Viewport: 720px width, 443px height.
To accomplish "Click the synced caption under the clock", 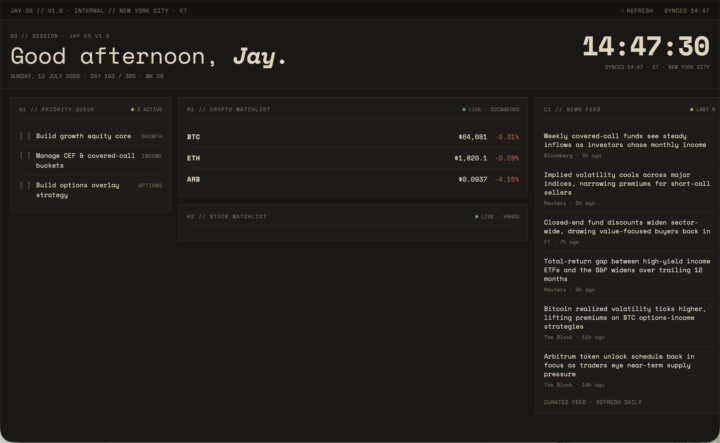I will [657, 67].
